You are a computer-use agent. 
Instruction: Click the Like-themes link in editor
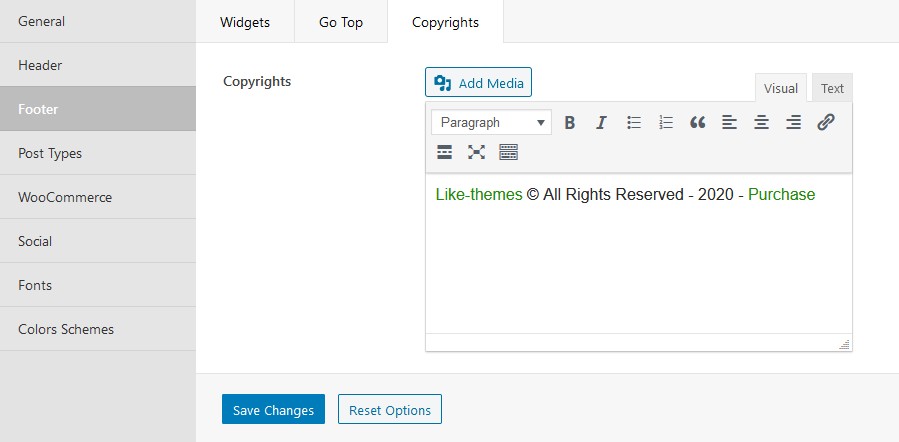coord(479,194)
